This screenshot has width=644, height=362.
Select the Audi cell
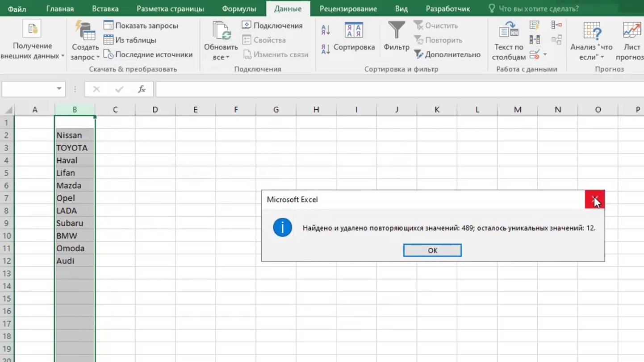(x=75, y=261)
